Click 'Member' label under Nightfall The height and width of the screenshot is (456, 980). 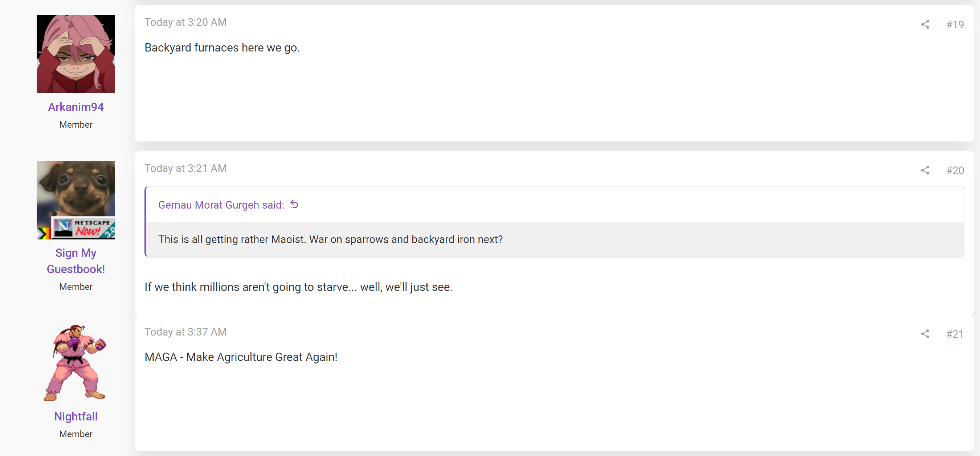point(76,434)
